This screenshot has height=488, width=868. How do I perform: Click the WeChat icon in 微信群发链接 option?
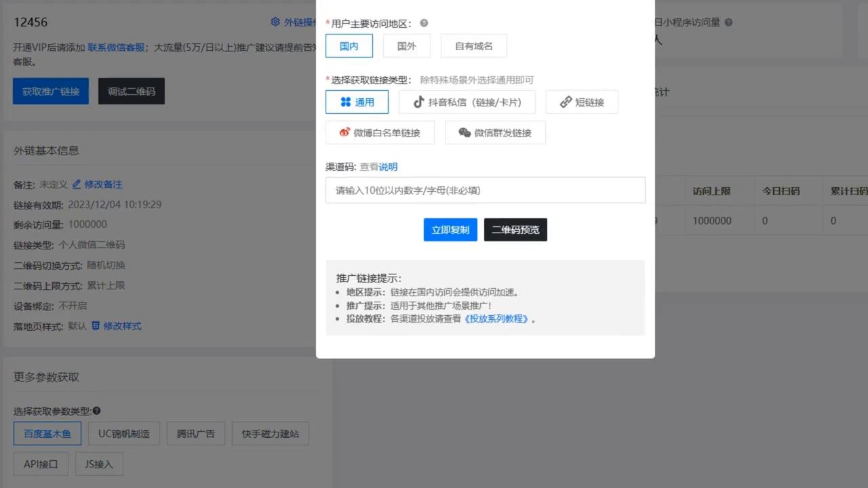(x=465, y=133)
